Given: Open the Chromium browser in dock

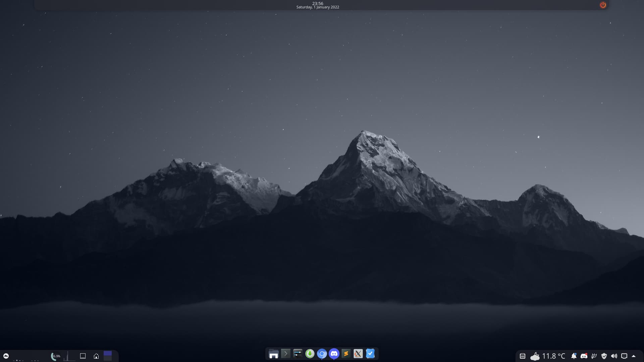Looking at the screenshot, I should (x=322, y=354).
